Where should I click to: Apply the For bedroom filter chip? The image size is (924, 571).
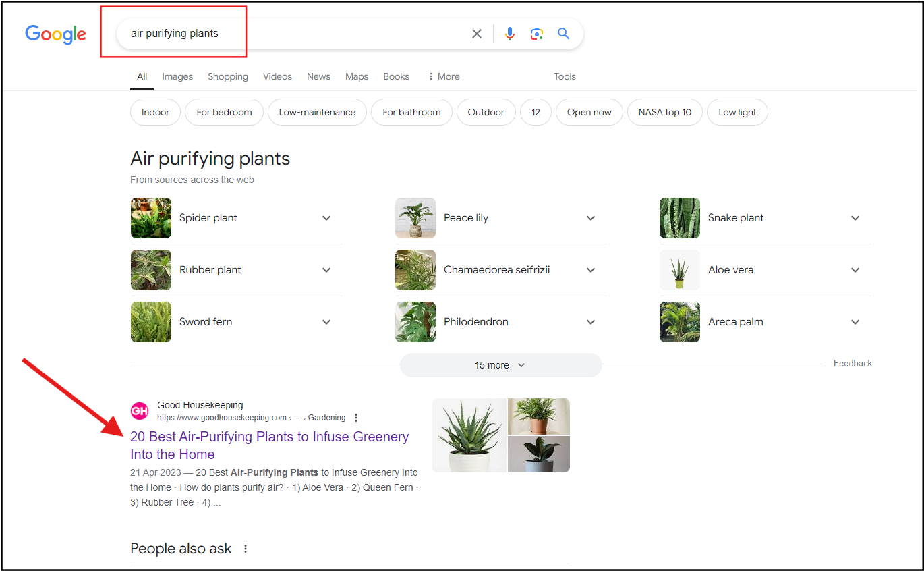pyautogui.click(x=224, y=112)
